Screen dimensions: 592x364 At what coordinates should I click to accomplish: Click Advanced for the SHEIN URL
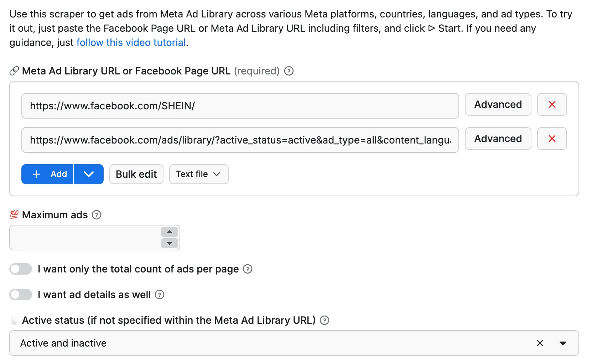[x=498, y=105]
